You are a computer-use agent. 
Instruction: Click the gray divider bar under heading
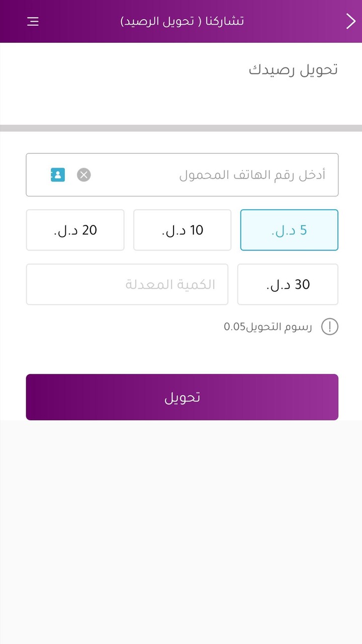181,128
